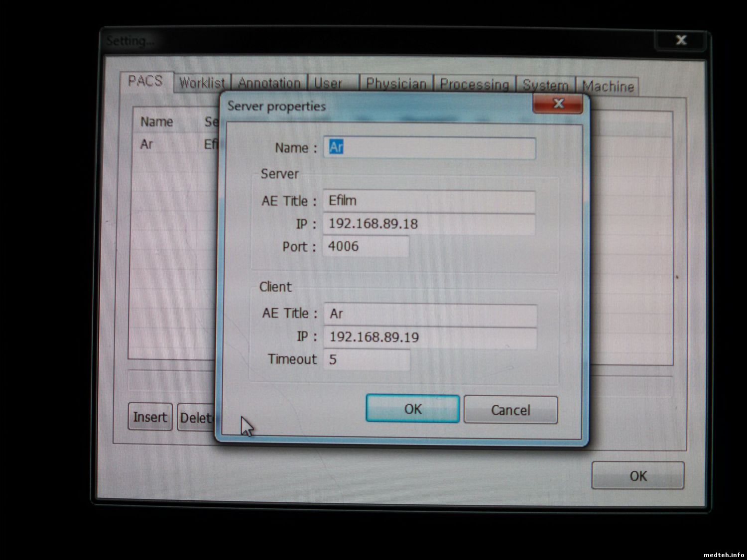Image resolution: width=747 pixels, height=560 pixels.
Task: Go to the Processing tab
Action: [474, 85]
